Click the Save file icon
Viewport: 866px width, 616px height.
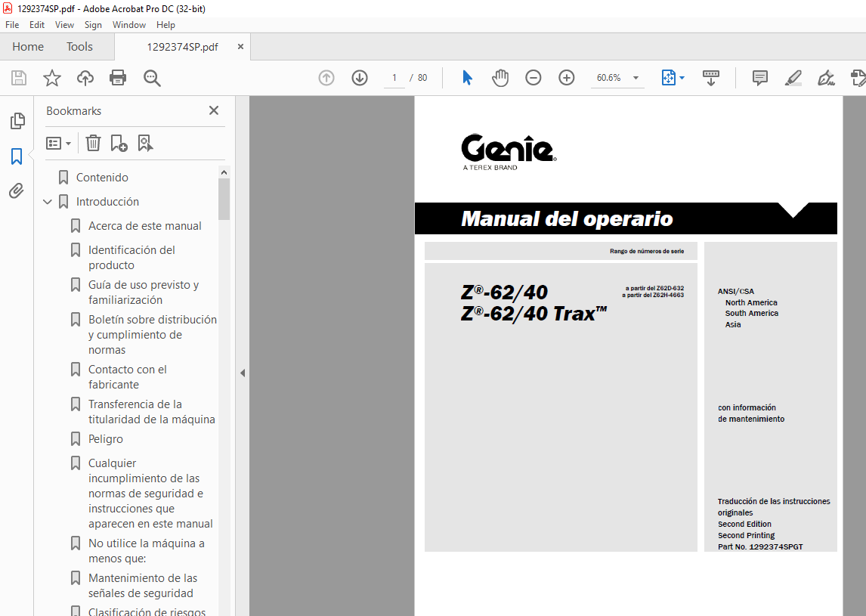pos(19,78)
